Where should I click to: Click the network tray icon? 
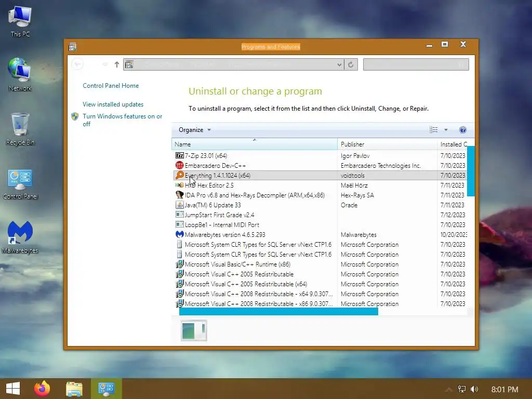(462, 389)
